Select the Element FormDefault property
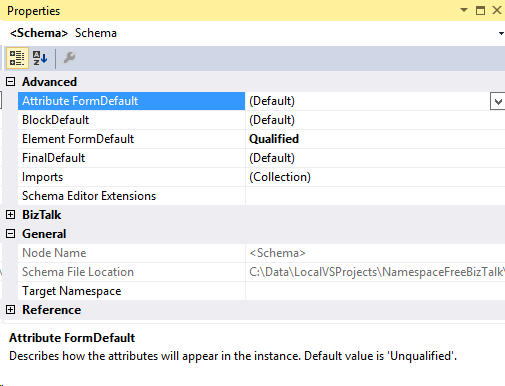This screenshot has height=386, width=505. (x=131, y=139)
